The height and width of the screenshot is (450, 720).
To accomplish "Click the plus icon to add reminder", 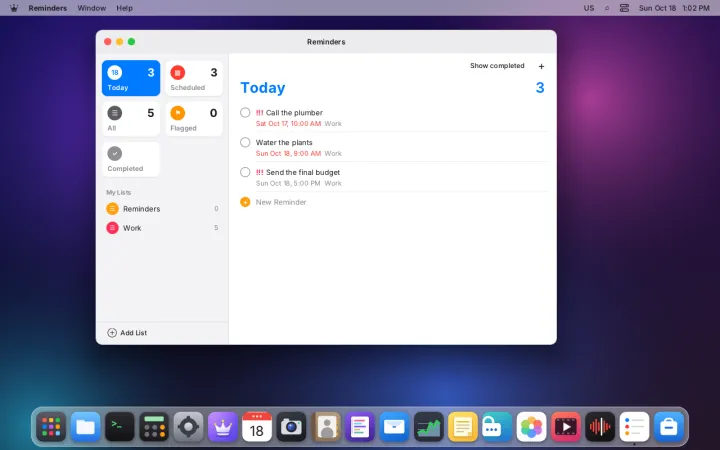I will coord(541,66).
